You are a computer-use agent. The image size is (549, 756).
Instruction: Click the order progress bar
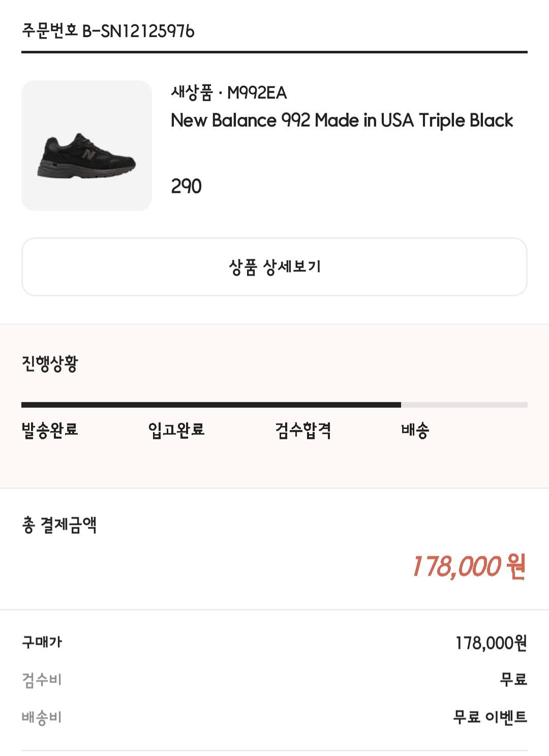[274, 405]
